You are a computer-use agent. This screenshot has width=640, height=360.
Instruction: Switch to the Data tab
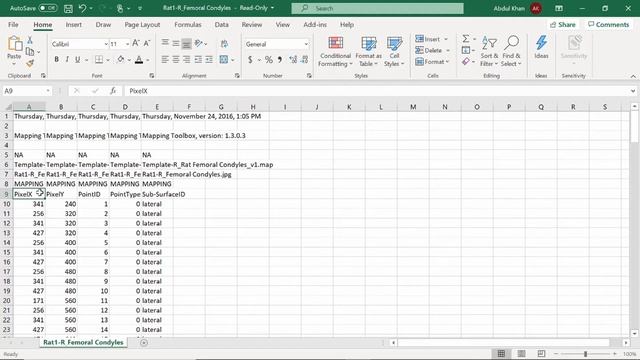(221, 24)
